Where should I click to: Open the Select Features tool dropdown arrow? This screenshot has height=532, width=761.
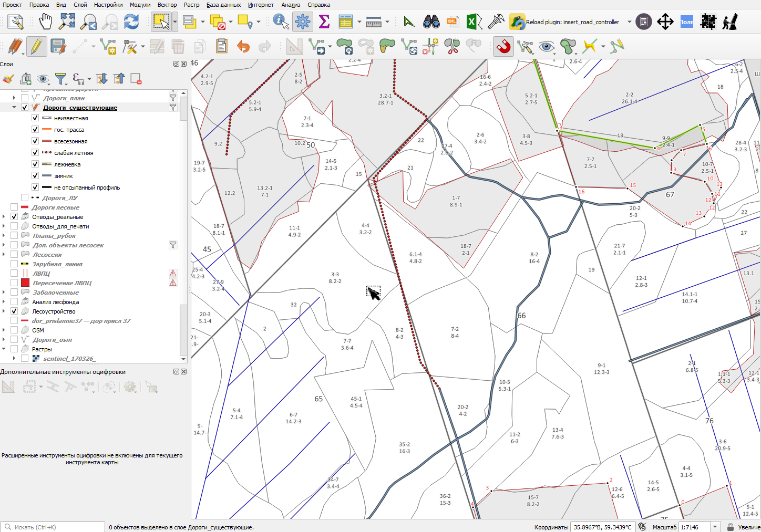pos(175,22)
